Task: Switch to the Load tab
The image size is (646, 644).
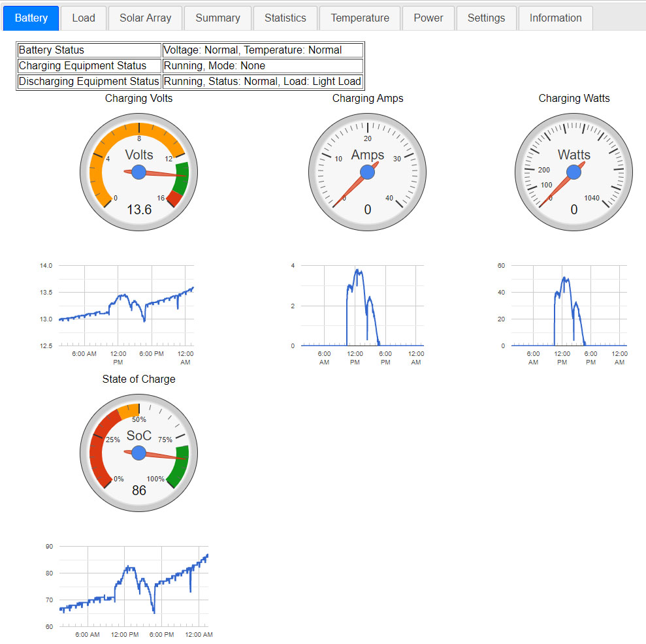Action: 84,18
